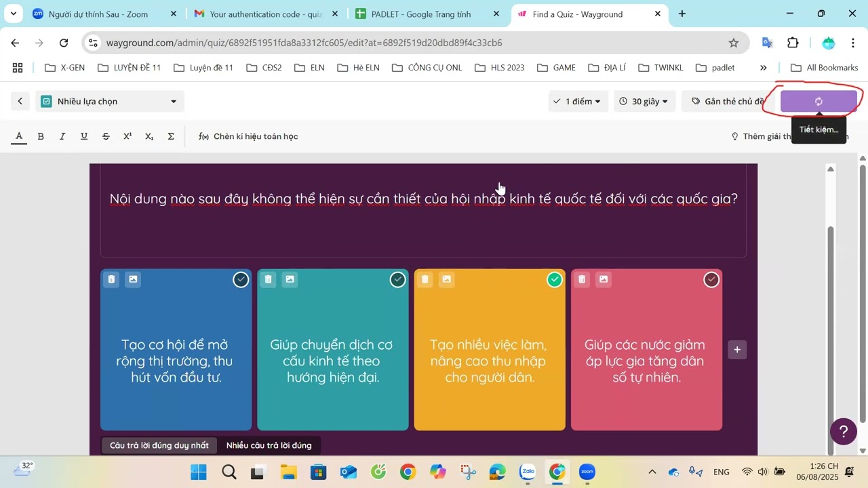The width and height of the screenshot is (868, 488).
Task: Click the text color A icon
Action: (x=19, y=136)
